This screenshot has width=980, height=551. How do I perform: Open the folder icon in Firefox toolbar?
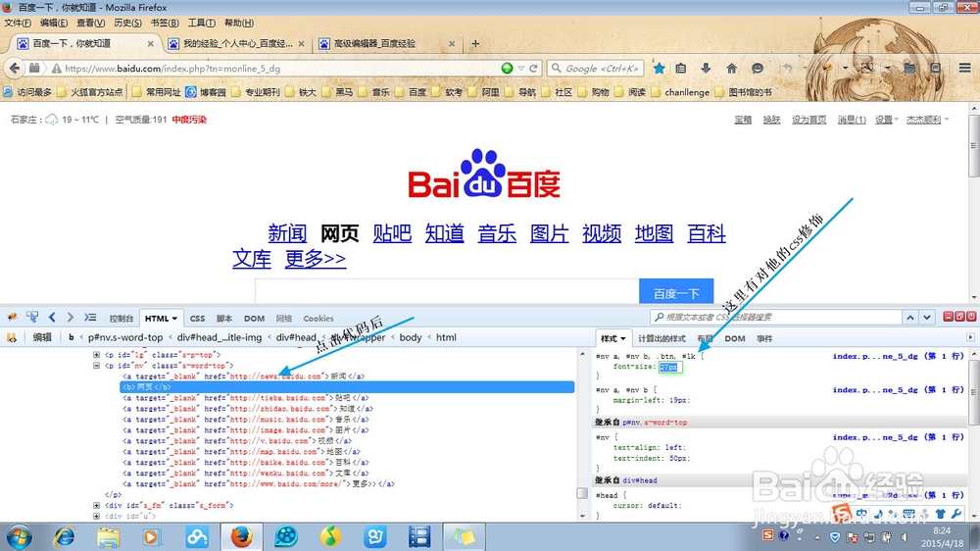tap(909, 69)
